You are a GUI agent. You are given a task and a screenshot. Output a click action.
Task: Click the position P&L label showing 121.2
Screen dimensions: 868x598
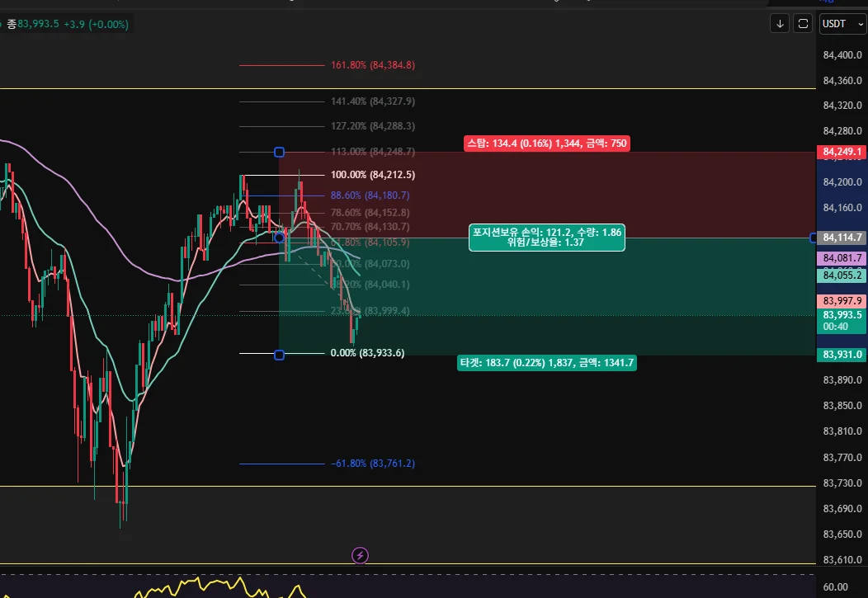click(547, 238)
